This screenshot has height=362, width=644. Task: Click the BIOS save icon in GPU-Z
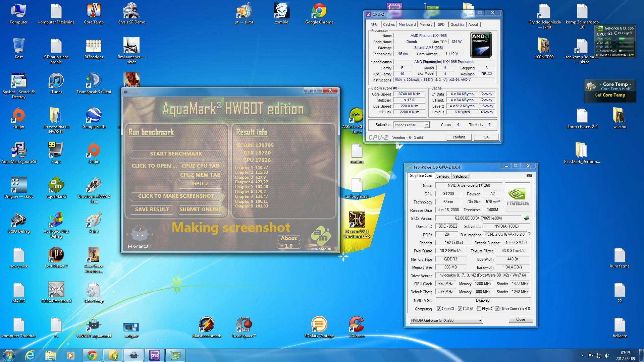[527, 218]
